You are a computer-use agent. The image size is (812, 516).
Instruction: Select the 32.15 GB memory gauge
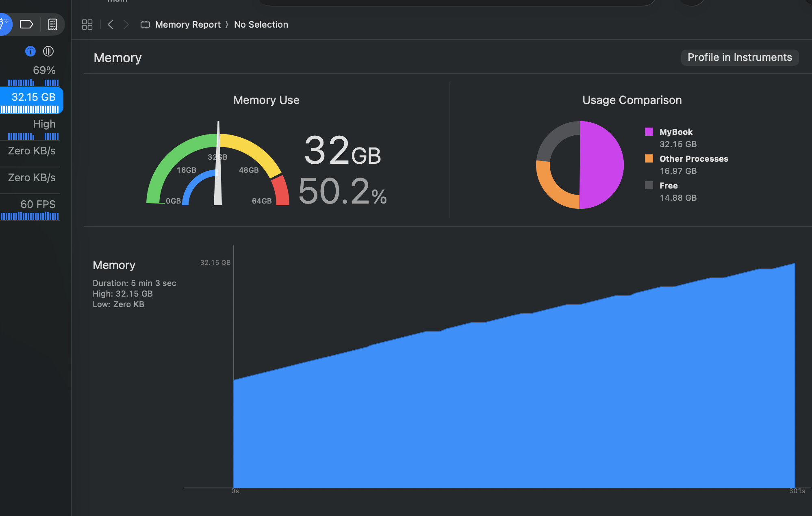click(32, 100)
